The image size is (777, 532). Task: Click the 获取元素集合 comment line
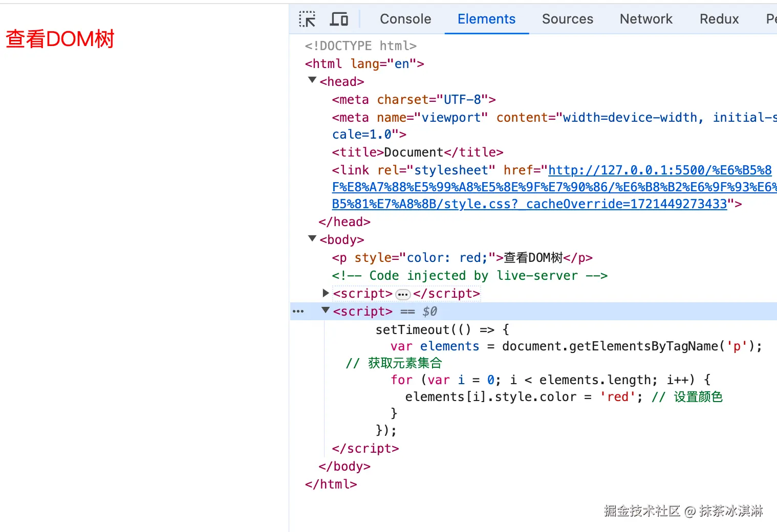coord(394,363)
